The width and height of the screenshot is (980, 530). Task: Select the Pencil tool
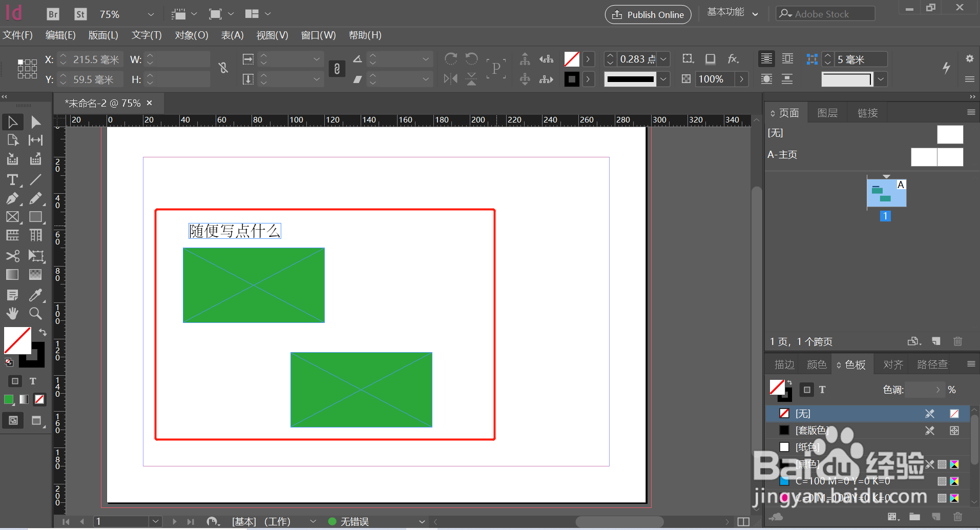click(35, 198)
